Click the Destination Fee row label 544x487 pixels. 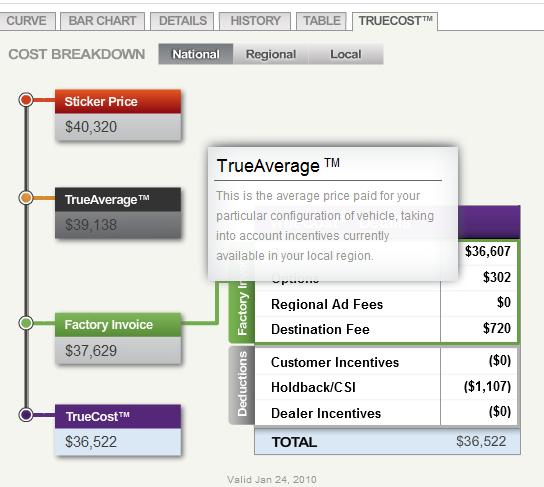[320, 329]
